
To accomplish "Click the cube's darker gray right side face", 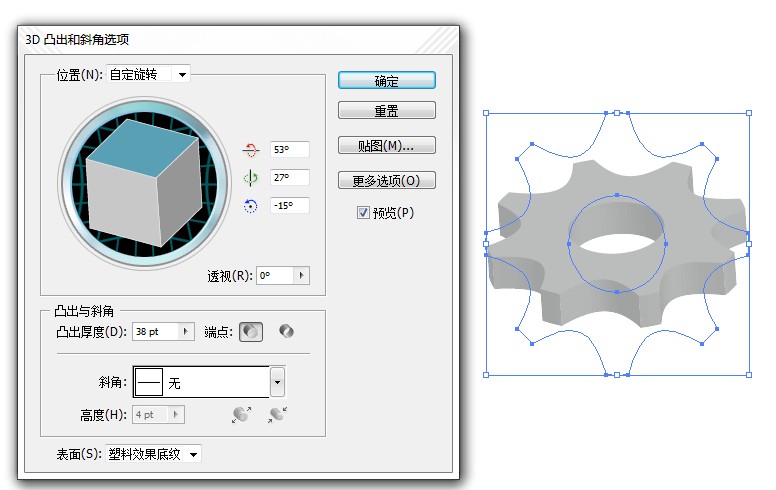I will (180, 193).
